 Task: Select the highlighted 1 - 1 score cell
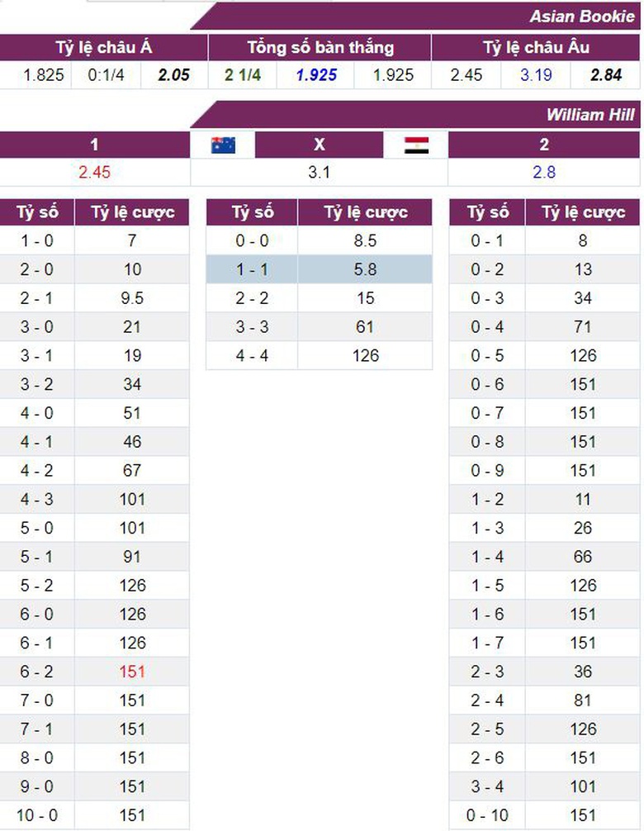click(x=251, y=269)
